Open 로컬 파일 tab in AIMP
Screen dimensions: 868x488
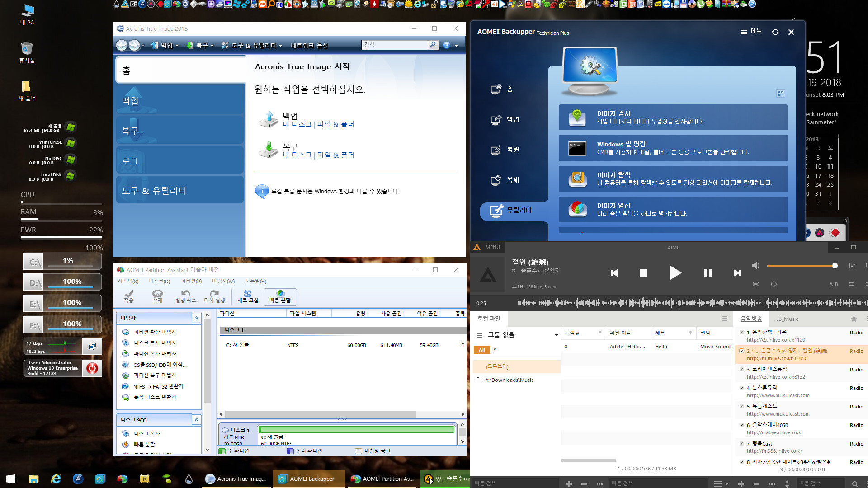pyautogui.click(x=489, y=319)
